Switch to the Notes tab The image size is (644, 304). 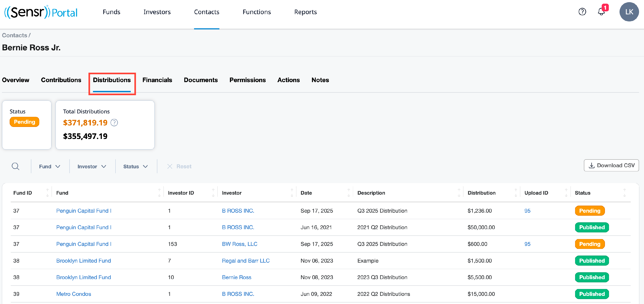tap(320, 80)
